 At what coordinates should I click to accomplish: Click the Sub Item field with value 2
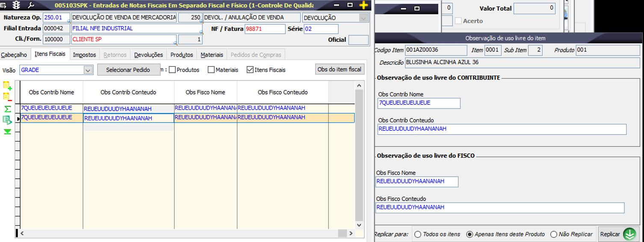(535, 50)
